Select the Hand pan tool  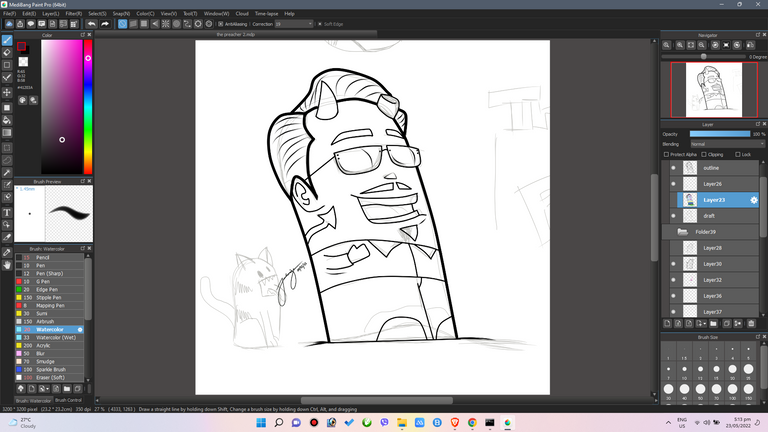(7, 265)
